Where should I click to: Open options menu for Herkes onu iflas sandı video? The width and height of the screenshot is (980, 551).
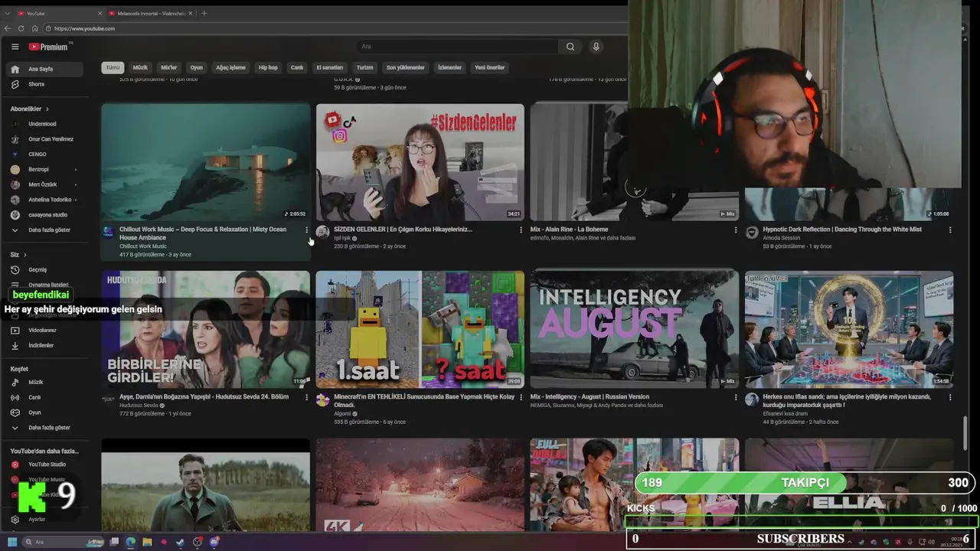pos(950,397)
